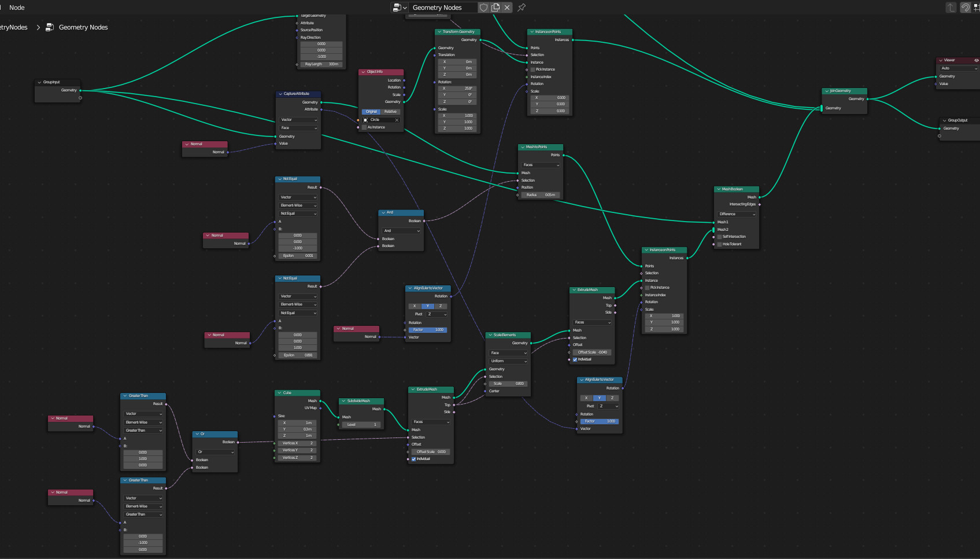This screenshot has width=980, height=559.
Task: Select Relative in Object Info node
Action: 390,112
